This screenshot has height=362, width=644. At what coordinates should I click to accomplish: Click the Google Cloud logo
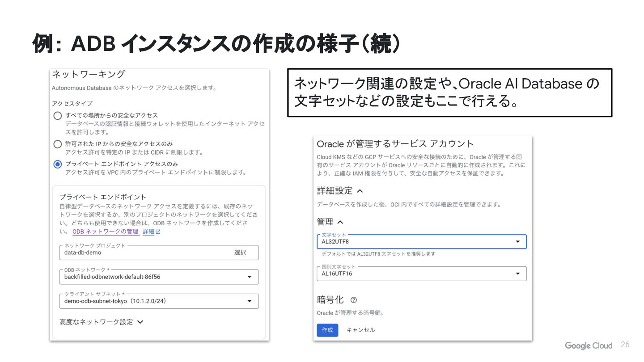589,345
